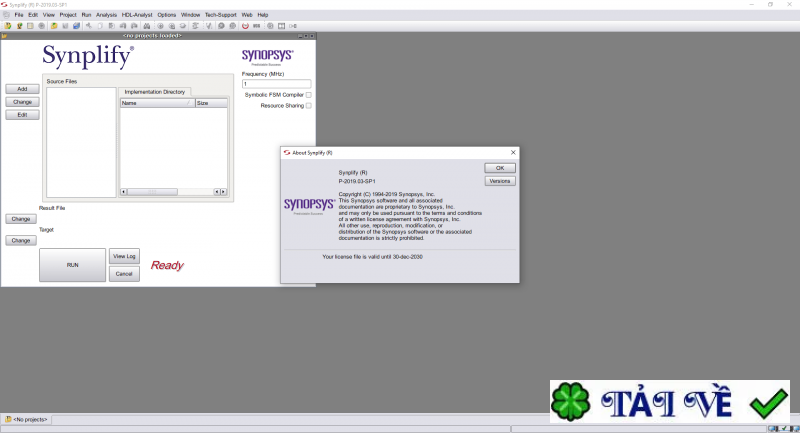Open the Analysis menu

tap(106, 15)
